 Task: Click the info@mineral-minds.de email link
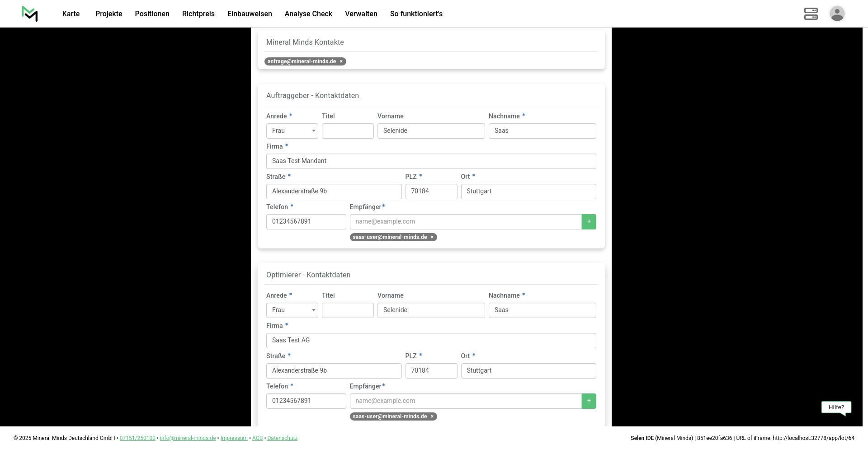point(188,438)
